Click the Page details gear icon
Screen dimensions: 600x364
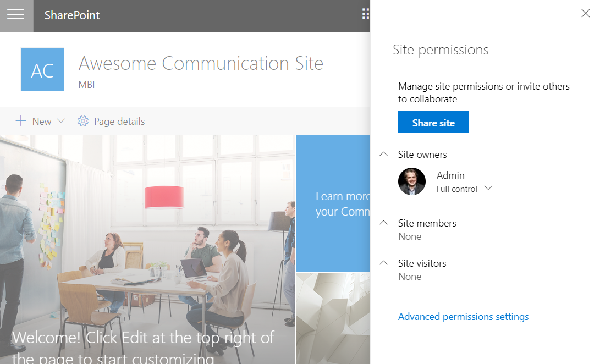tap(83, 121)
